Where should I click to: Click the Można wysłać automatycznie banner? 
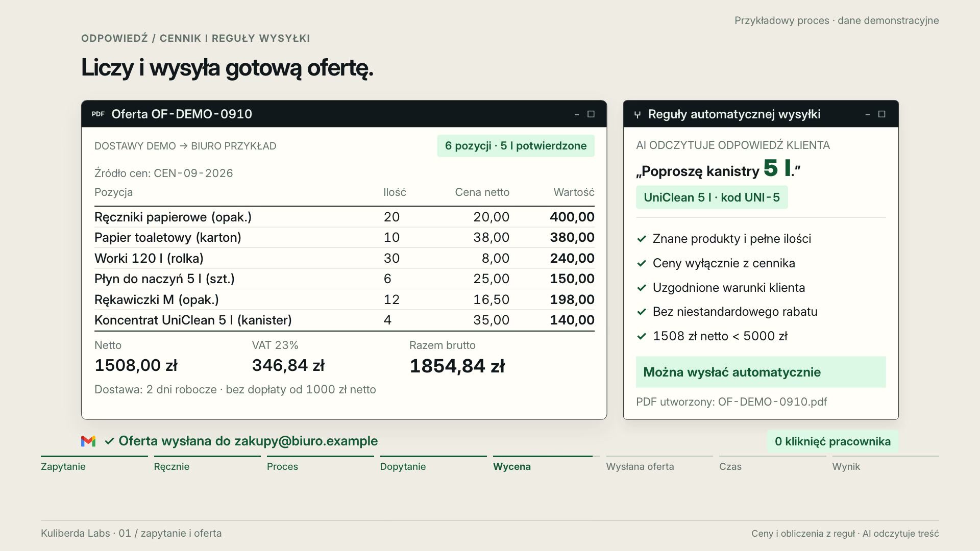click(761, 372)
